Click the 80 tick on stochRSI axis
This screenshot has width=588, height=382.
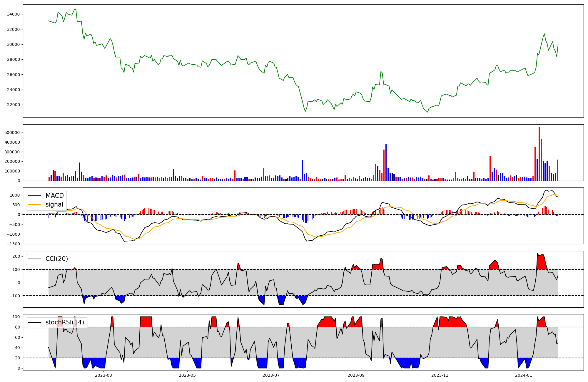click(18, 327)
